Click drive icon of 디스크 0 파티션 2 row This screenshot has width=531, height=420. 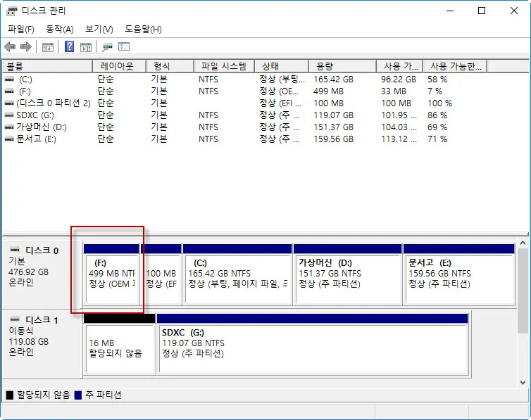click(9, 103)
